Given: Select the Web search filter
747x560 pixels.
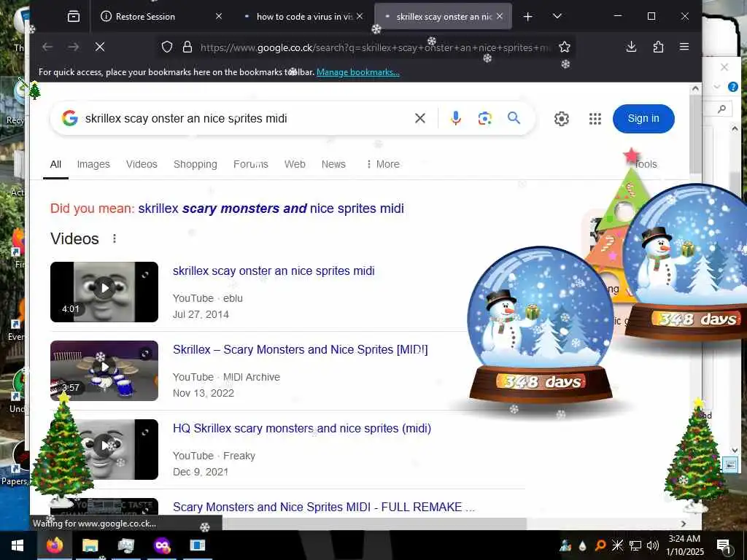Looking at the screenshot, I should [295, 164].
